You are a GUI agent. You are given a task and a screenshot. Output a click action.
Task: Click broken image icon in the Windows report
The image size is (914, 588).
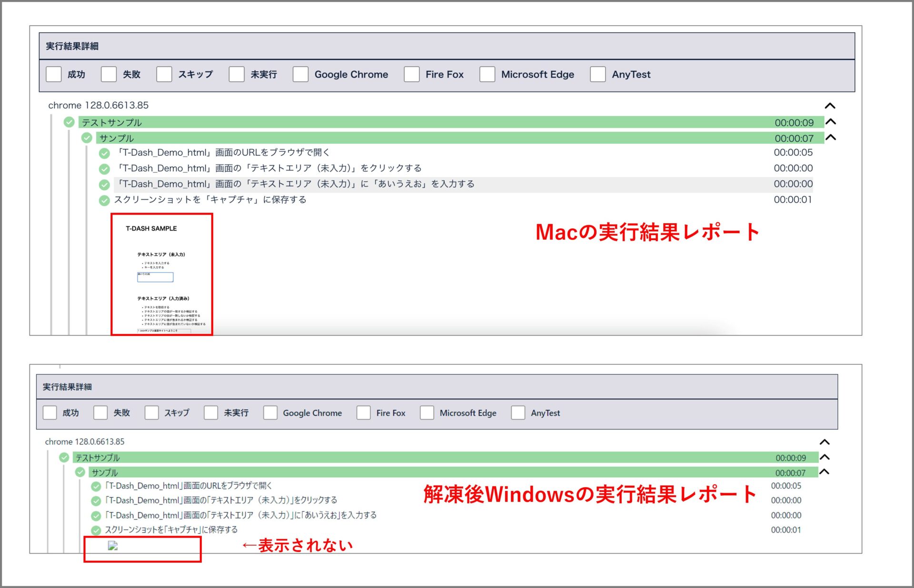point(113,546)
